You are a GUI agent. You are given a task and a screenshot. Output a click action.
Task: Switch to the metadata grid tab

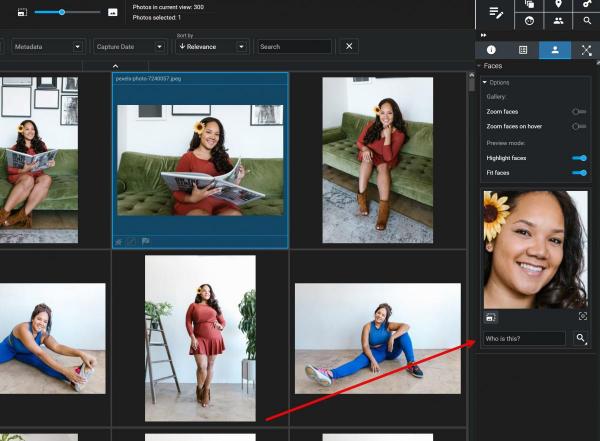click(523, 50)
